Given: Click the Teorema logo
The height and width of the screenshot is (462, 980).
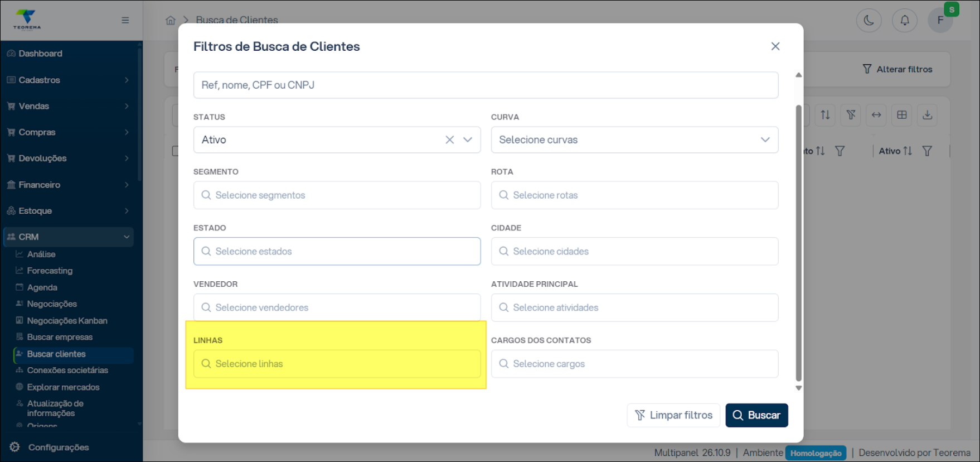Looking at the screenshot, I should [27, 20].
